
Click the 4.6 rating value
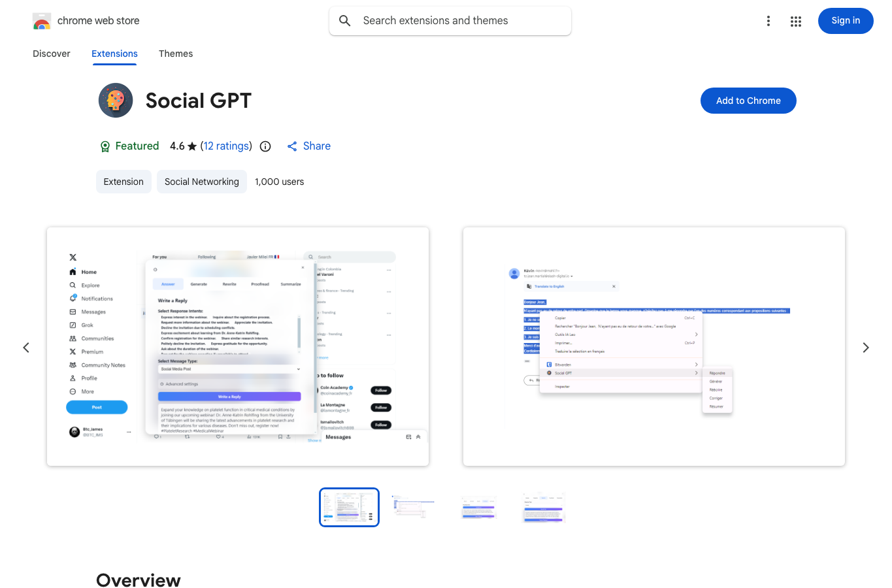[177, 146]
